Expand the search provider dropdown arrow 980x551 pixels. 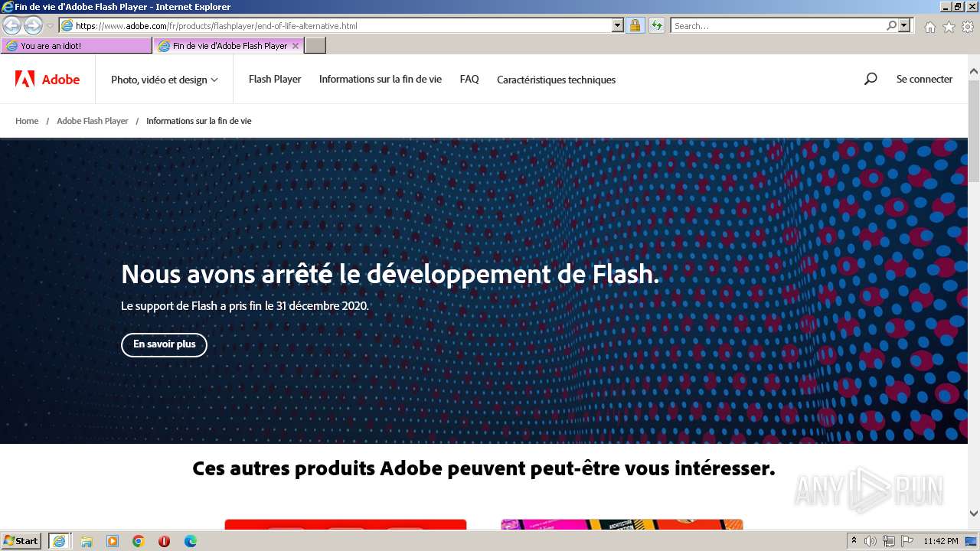coord(905,25)
